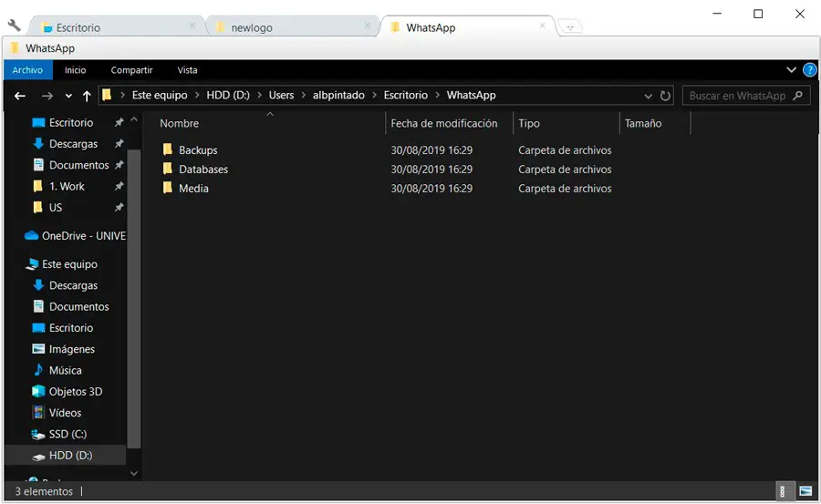The width and height of the screenshot is (821, 504).
Task: Click the magnifier search icon
Action: click(x=797, y=96)
